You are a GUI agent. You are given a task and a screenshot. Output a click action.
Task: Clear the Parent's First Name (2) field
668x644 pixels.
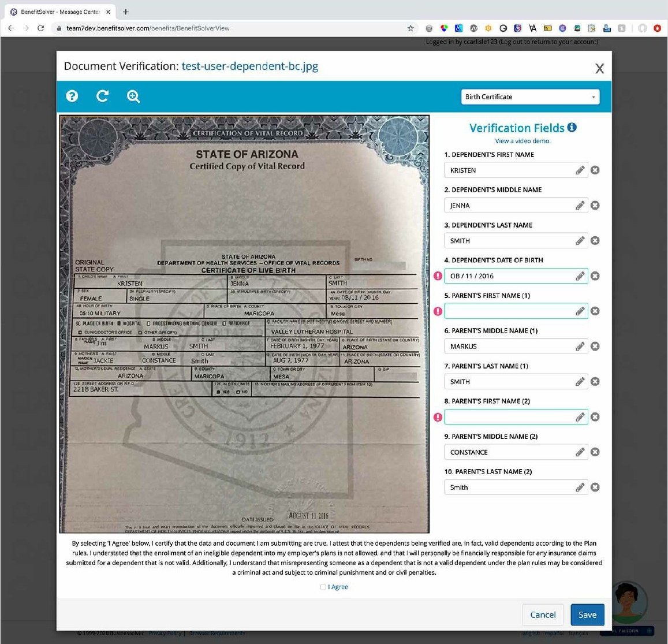pos(595,417)
